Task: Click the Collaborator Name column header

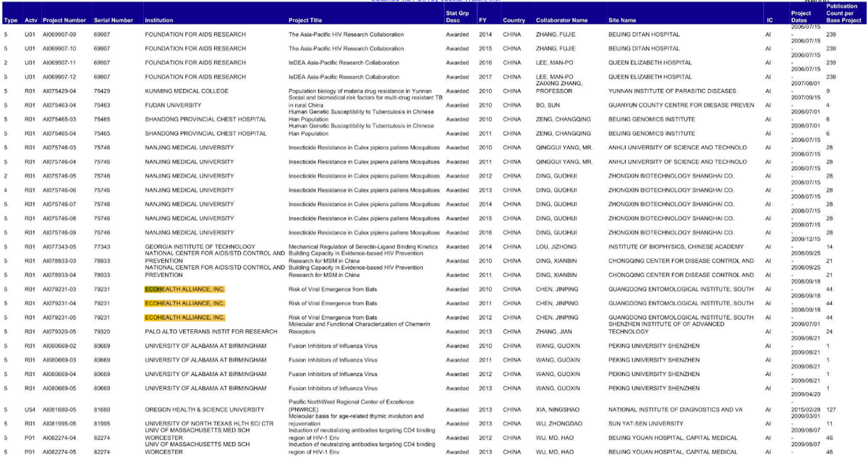Action: click(561, 20)
